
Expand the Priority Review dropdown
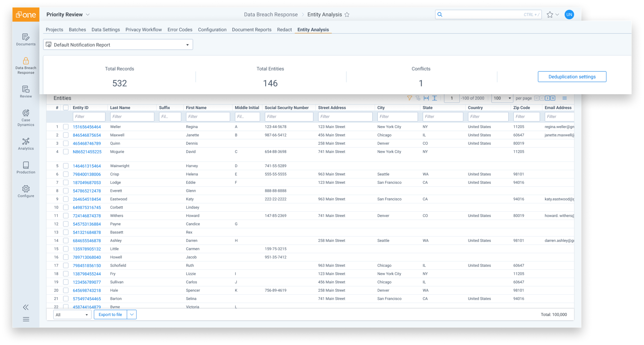point(88,14)
